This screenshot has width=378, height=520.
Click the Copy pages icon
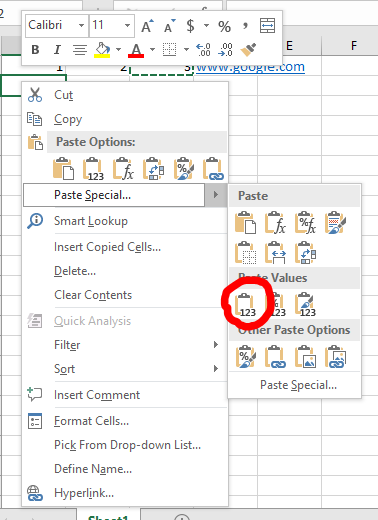coord(35,119)
